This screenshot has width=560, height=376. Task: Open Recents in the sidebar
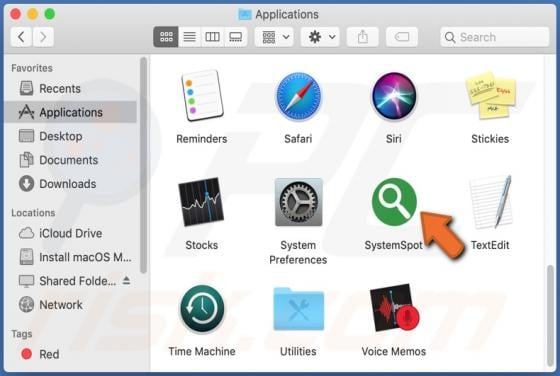71,88
